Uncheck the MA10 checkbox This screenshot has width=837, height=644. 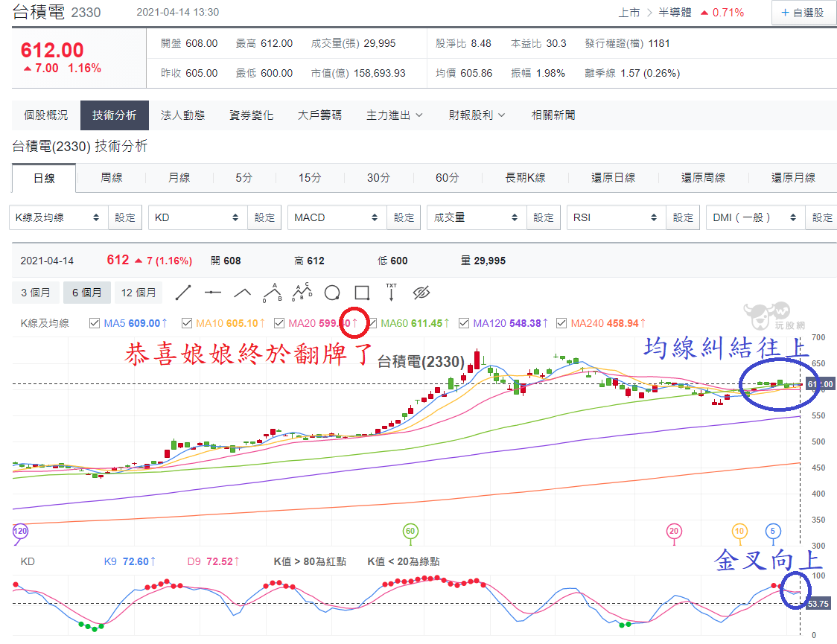point(187,323)
